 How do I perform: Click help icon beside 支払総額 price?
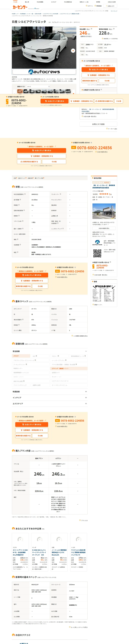(x=91, y=29)
